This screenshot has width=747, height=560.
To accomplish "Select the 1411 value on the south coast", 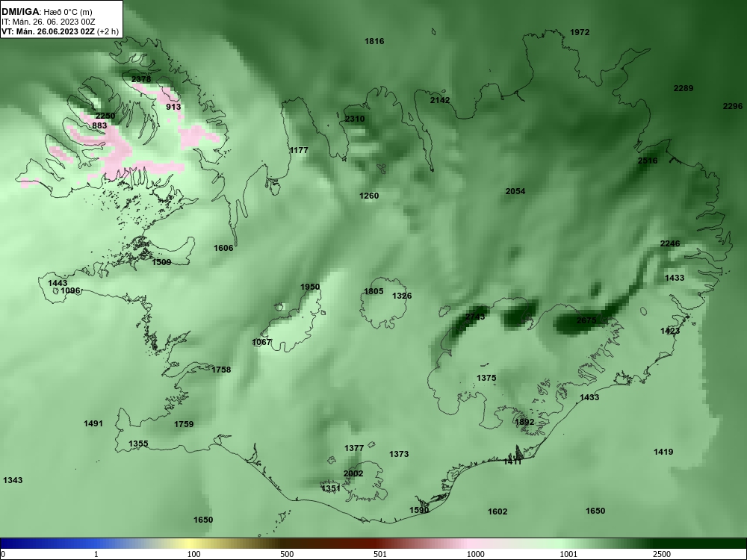I will tap(512, 461).
